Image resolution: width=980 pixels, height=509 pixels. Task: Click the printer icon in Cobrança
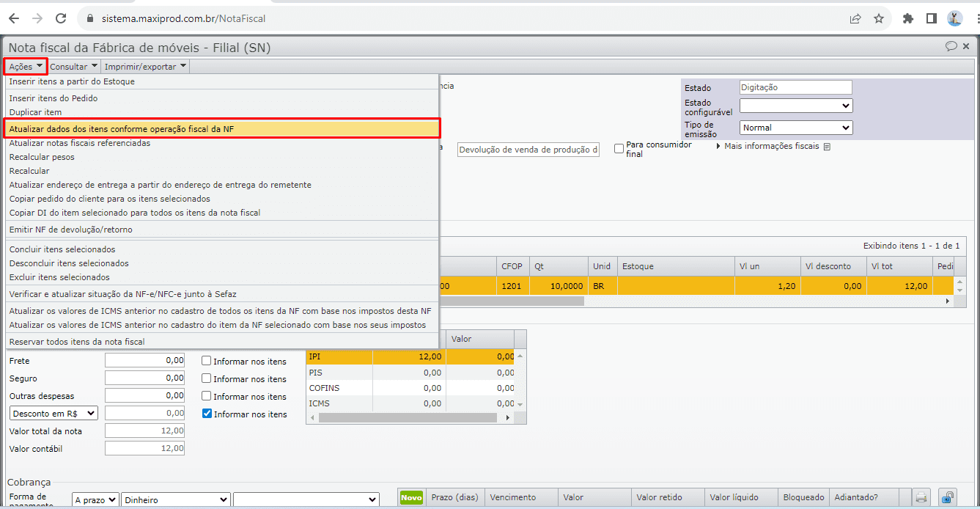pos(921,498)
